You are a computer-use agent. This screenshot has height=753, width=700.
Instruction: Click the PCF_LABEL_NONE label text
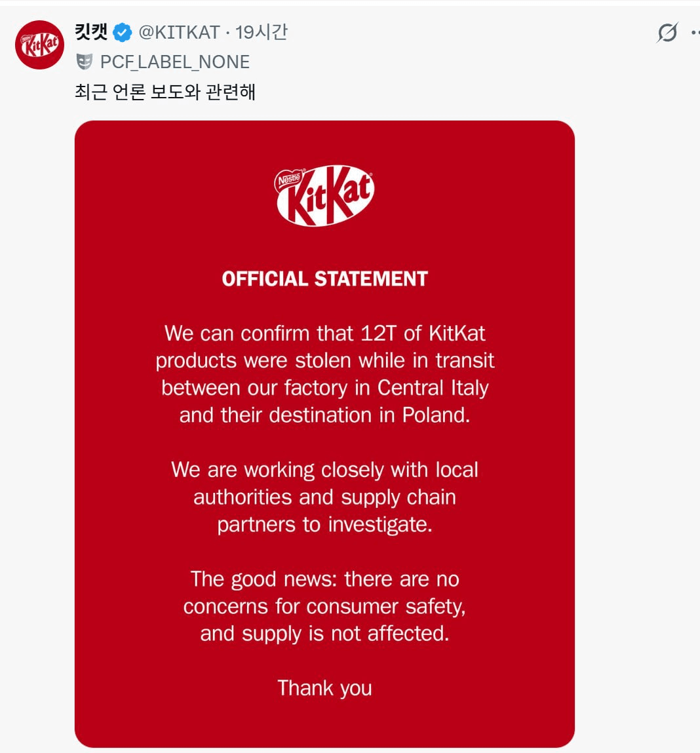click(x=174, y=62)
